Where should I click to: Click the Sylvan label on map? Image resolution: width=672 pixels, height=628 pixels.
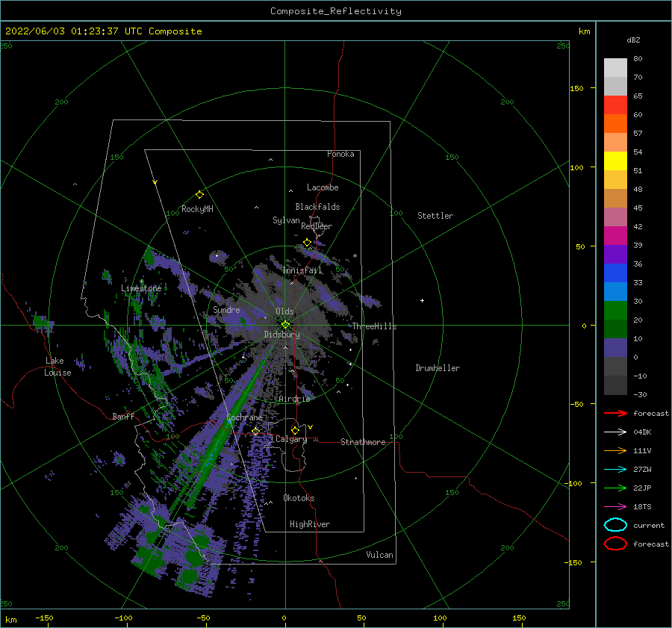tap(286, 220)
